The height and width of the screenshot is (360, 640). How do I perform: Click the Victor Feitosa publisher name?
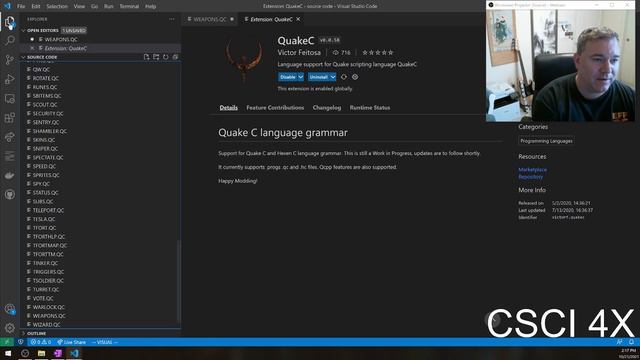(299, 52)
